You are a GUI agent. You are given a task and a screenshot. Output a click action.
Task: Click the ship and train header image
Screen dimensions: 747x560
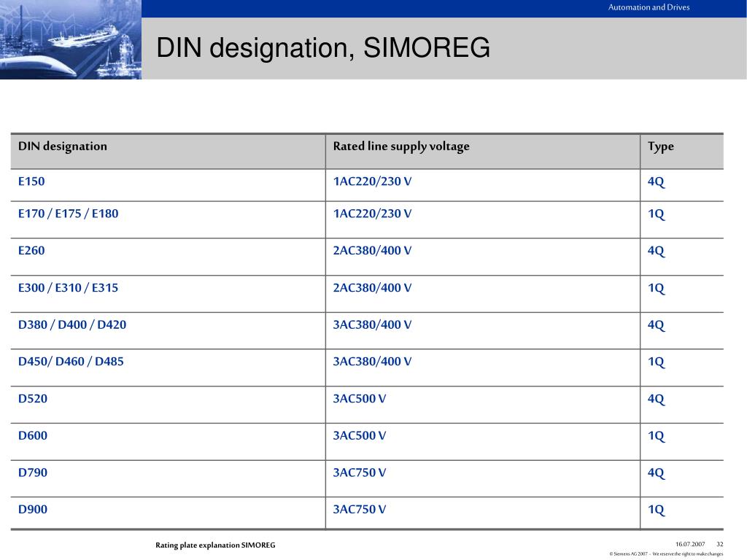click(71, 39)
